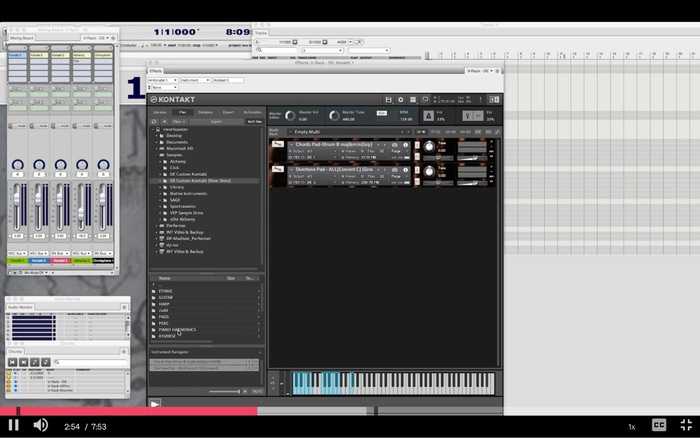Viewport: 700px width, 438px height.
Task: Click Import button in Kontakt browser
Action: coord(216,121)
